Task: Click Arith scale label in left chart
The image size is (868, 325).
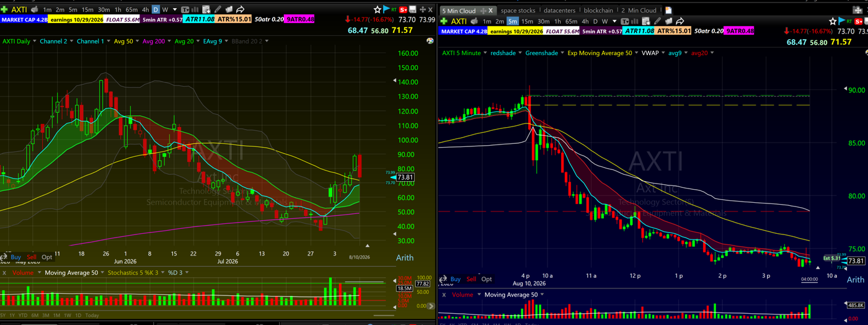Action: pyautogui.click(x=404, y=257)
